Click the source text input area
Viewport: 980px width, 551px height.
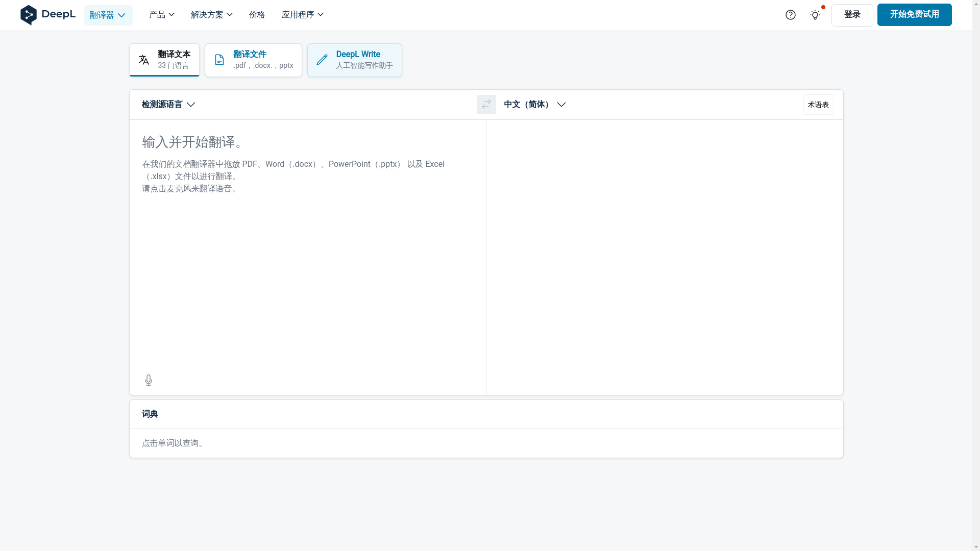(308, 245)
